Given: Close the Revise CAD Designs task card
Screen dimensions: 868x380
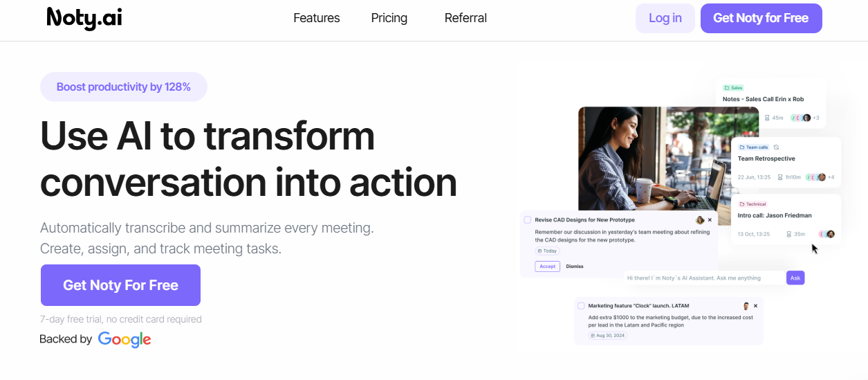Looking at the screenshot, I should [x=710, y=220].
